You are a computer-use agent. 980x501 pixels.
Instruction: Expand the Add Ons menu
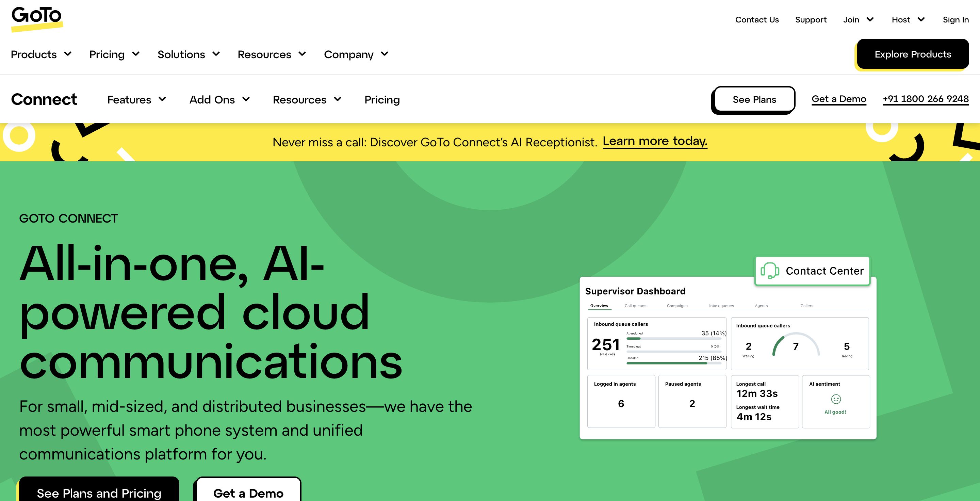pos(219,100)
